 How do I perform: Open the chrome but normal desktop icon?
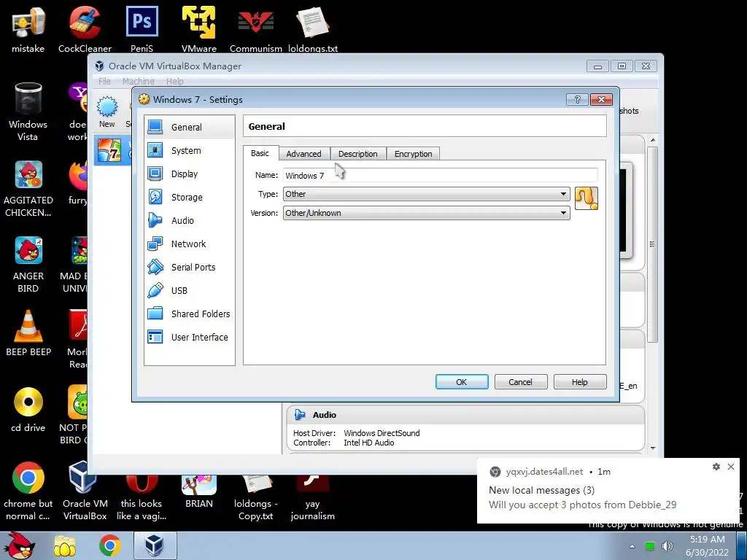pyautogui.click(x=28, y=491)
